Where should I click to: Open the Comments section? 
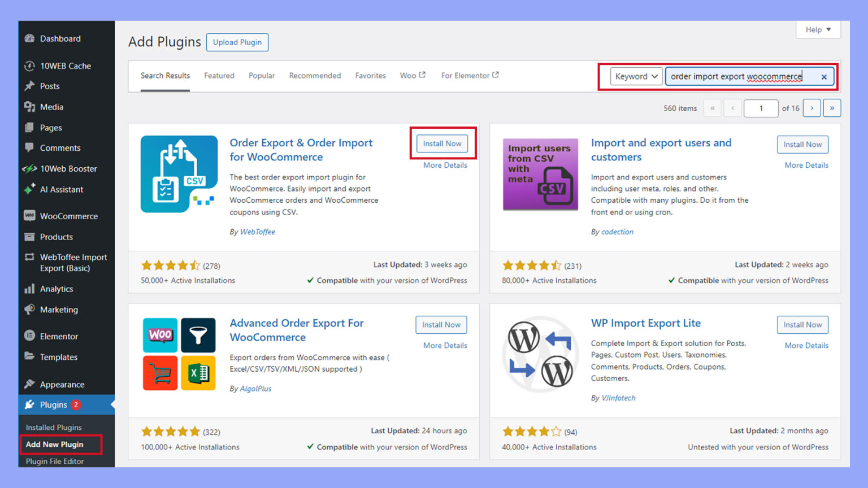(x=59, y=148)
